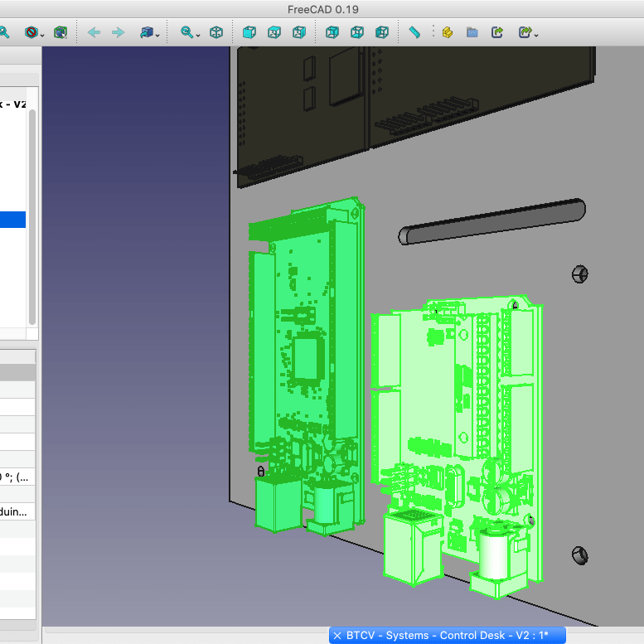The width and height of the screenshot is (644, 644).
Task: Go forward to the next selection
Action: tap(118, 32)
